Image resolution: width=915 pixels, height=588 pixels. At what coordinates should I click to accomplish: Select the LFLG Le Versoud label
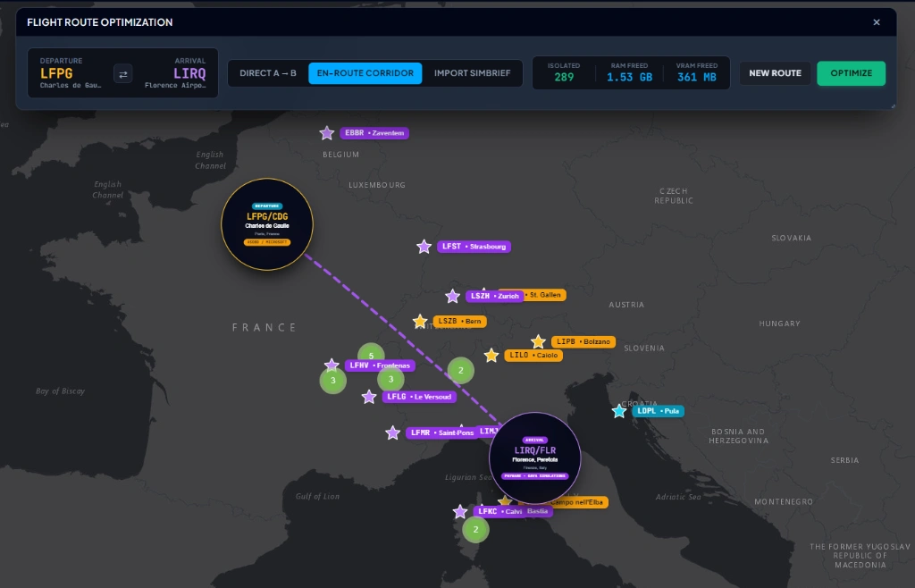click(x=419, y=398)
